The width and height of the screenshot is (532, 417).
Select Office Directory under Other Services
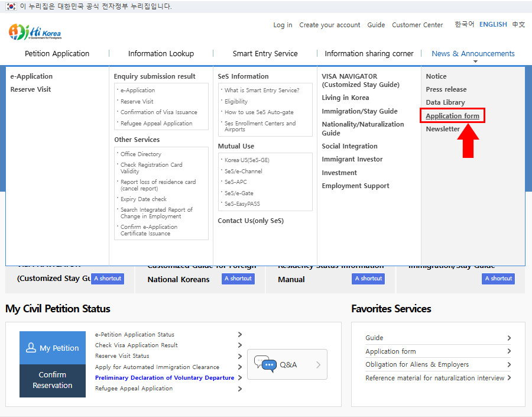pos(141,154)
